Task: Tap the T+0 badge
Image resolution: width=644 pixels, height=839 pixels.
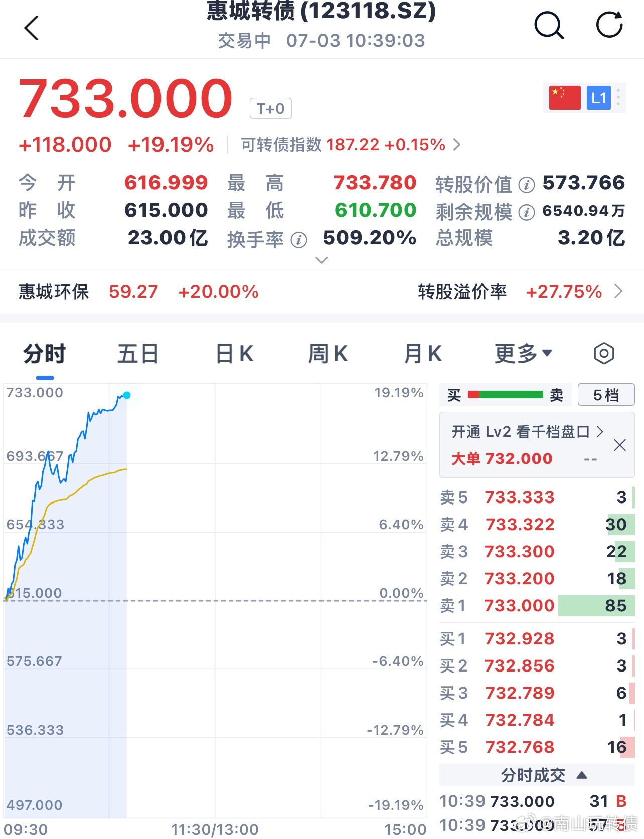Action: click(x=271, y=108)
